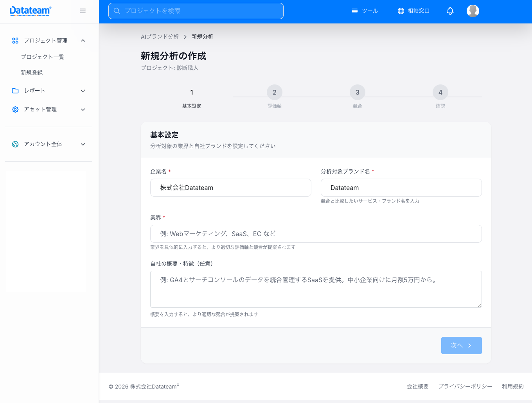Jump to step 3 競合 in the stepper
Image resolution: width=532 pixels, height=403 pixels.
pos(357,92)
